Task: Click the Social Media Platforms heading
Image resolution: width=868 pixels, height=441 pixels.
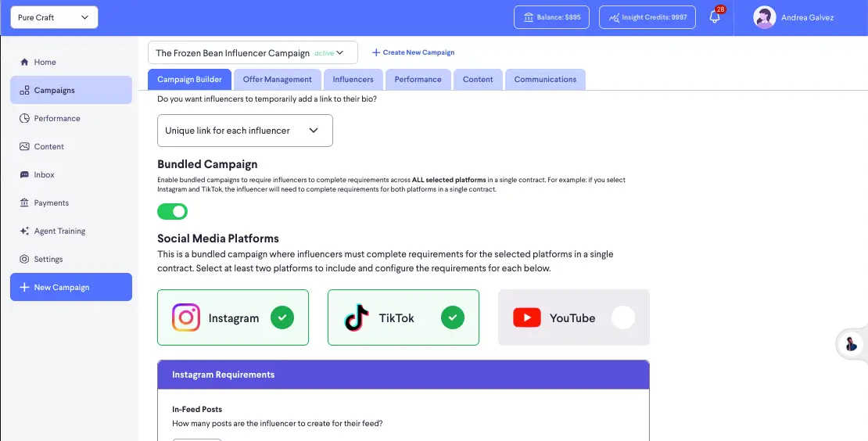Action: pyautogui.click(x=218, y=238)
